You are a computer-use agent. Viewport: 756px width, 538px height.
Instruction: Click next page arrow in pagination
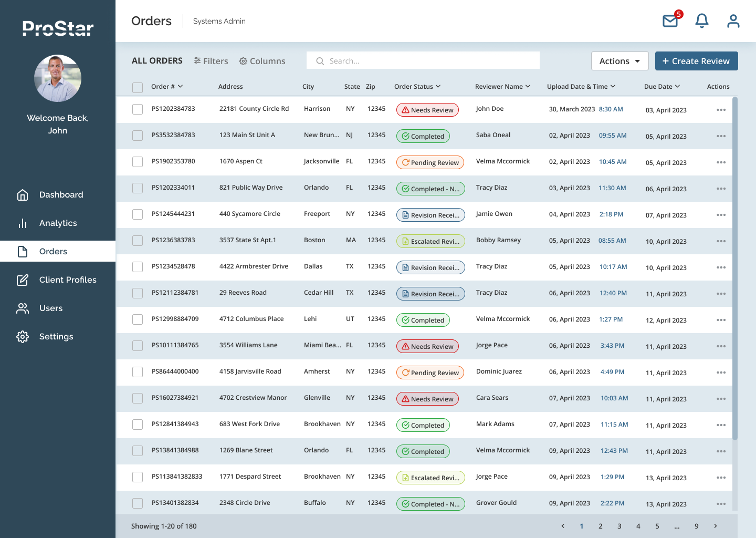point(715,526)
